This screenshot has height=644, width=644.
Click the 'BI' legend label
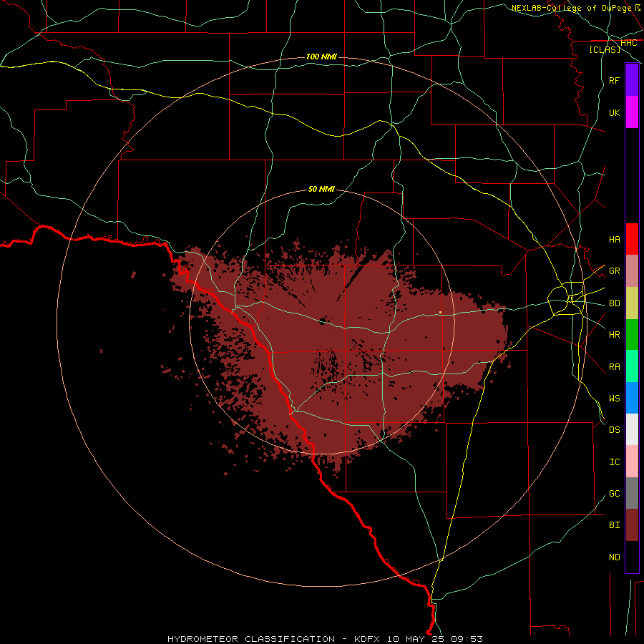[x=614, y=525]
